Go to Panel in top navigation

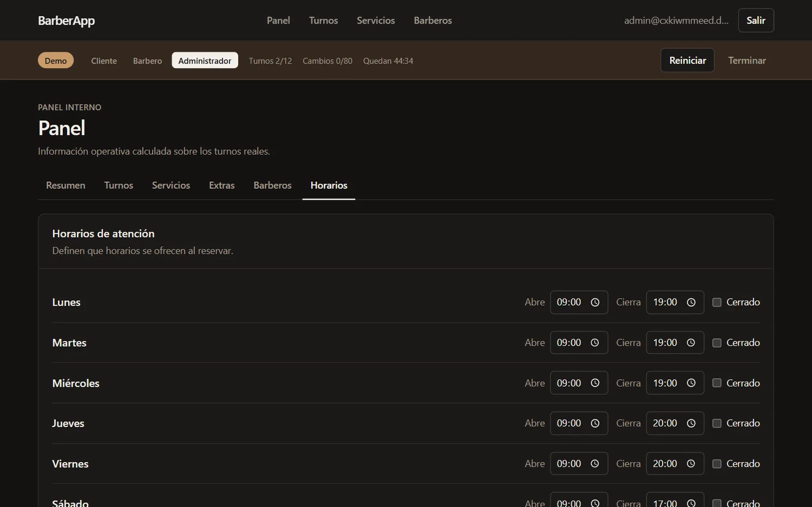[278, 21]
